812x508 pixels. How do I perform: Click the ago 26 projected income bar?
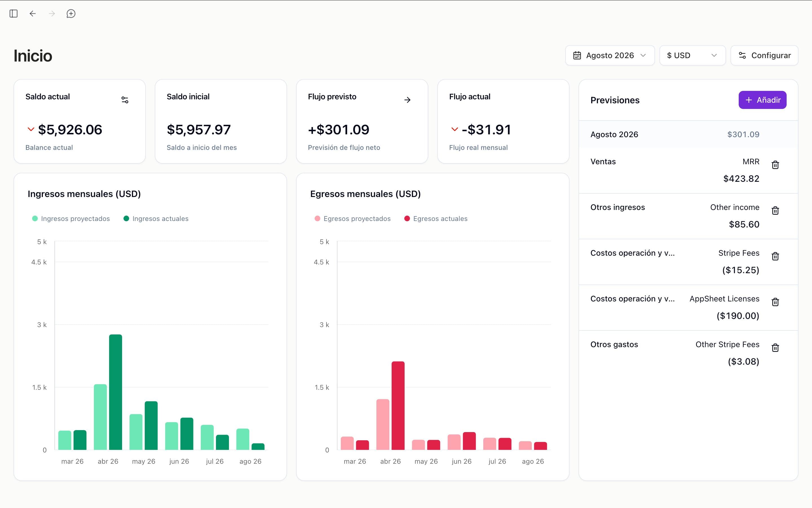coord(242,439)
